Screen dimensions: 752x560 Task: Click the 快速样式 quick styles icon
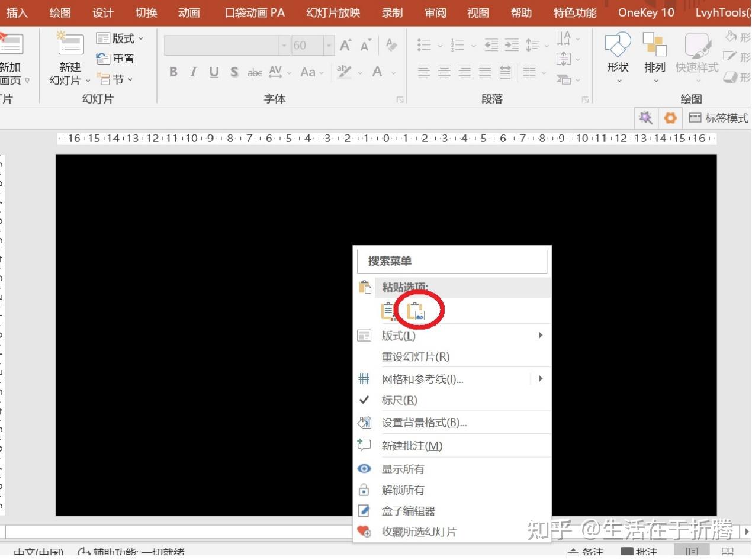[x=697, y=45]
